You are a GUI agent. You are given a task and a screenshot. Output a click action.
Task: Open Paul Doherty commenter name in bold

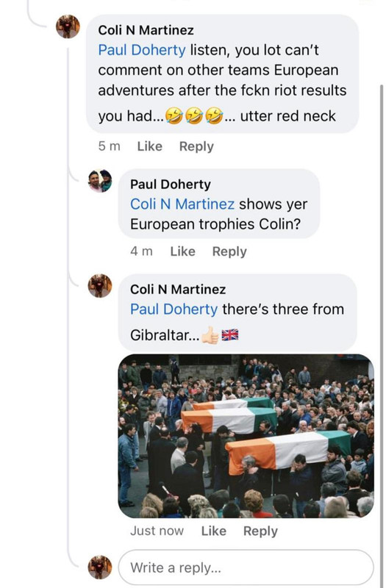coord(171,184)
